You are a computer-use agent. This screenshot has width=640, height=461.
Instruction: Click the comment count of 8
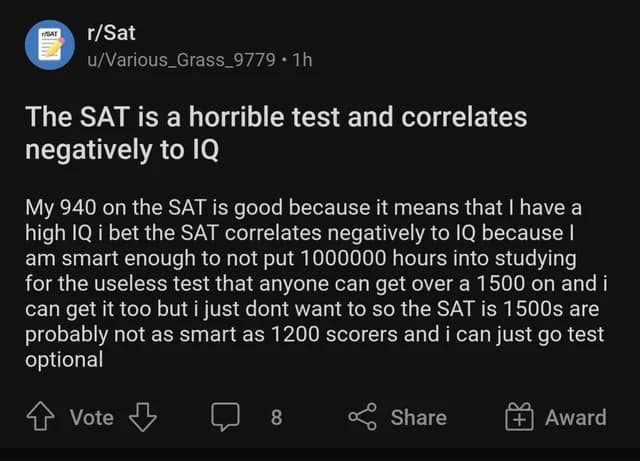(x=276, y=417)
